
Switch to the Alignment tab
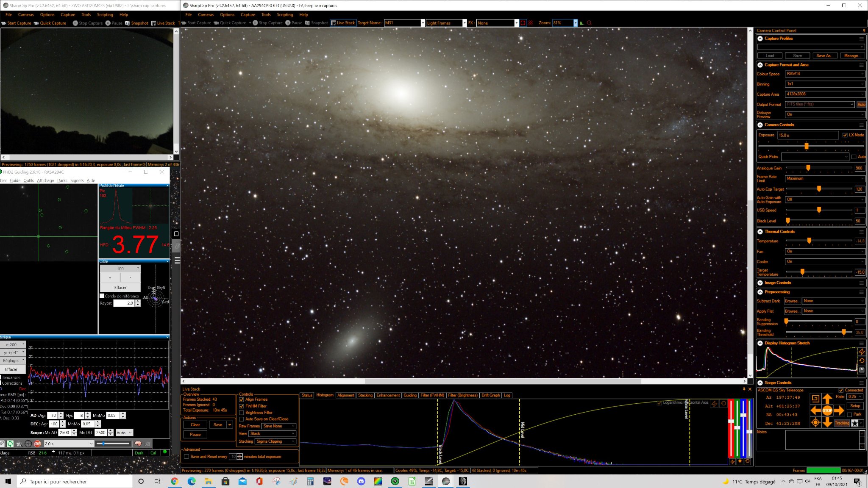point(346,395)
